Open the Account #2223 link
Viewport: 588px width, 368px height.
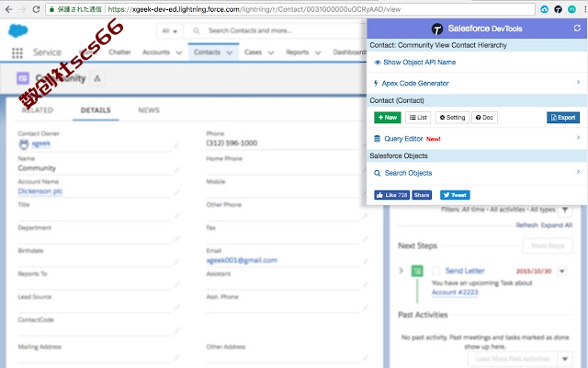pyautogui.click(x=455, y=293)
